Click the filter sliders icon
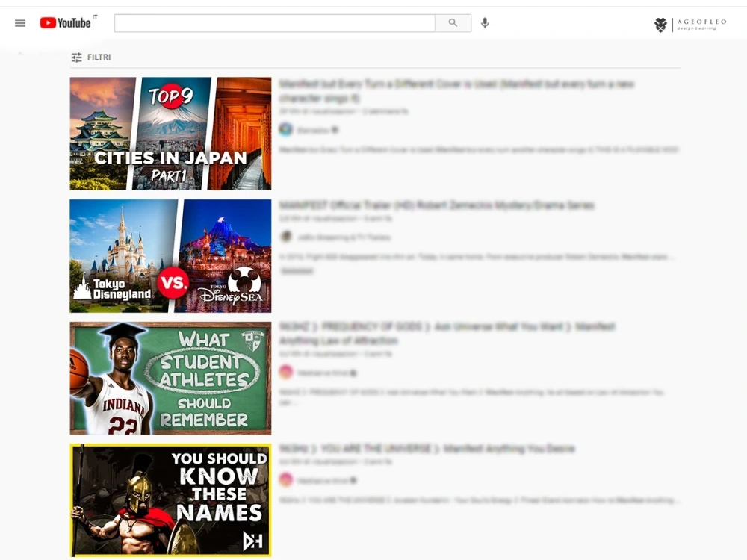 (76, 57)
